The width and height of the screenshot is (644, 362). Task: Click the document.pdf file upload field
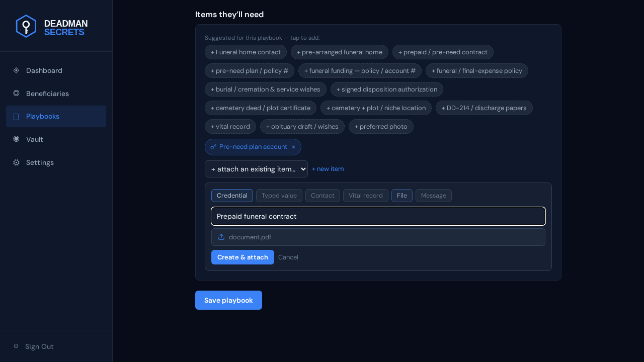[x=378, y=237]
